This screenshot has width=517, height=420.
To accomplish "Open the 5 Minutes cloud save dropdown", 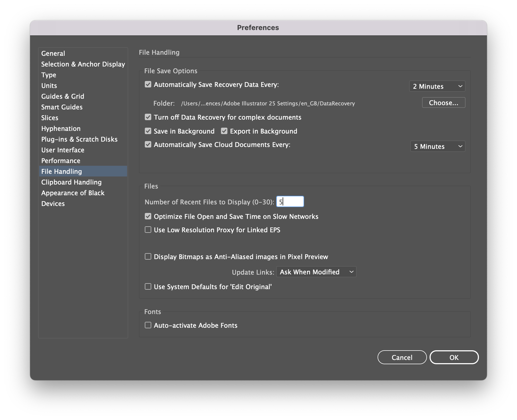I will coord(438,146).
